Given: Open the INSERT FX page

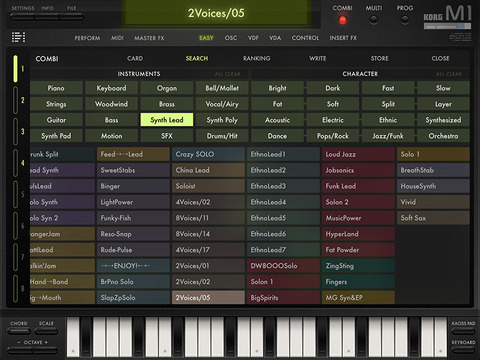Looking at the screenshot, I should [343, 38].
